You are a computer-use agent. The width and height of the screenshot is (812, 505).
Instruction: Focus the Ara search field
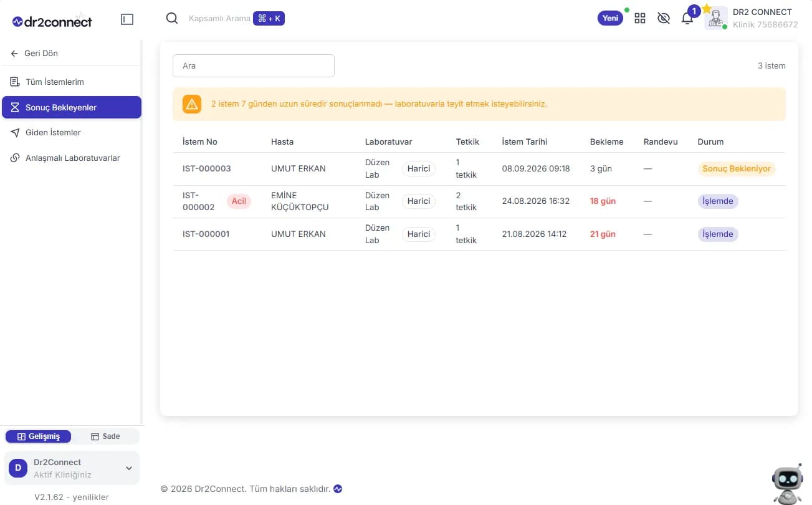tap(254, 65)
